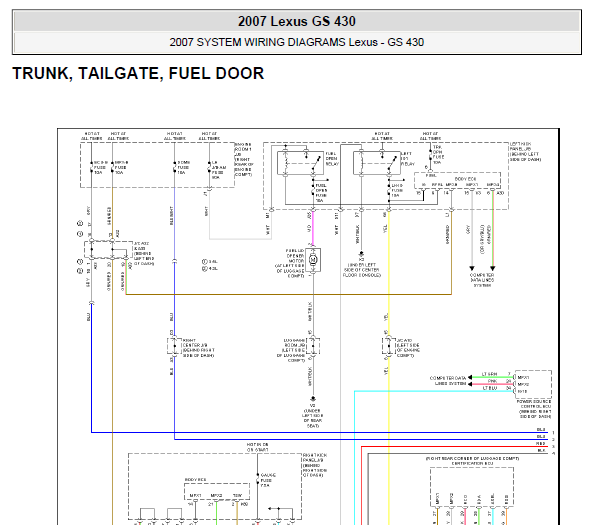Click the 'TRK OPN FUSE 10A' label
601x525 pixels.
tap(438, 154)
